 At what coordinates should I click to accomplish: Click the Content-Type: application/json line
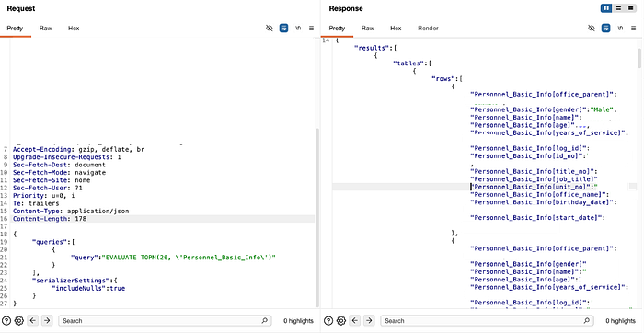coord(71,211)
